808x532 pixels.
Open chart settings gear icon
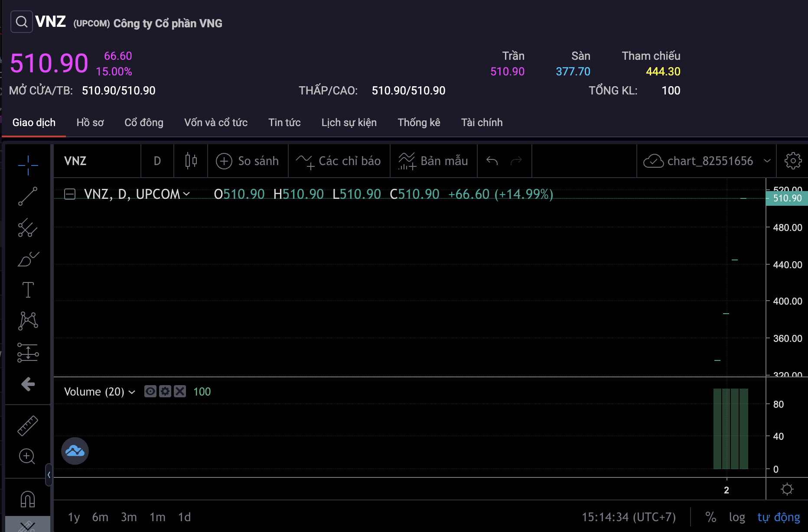click(x=793, y=161)
